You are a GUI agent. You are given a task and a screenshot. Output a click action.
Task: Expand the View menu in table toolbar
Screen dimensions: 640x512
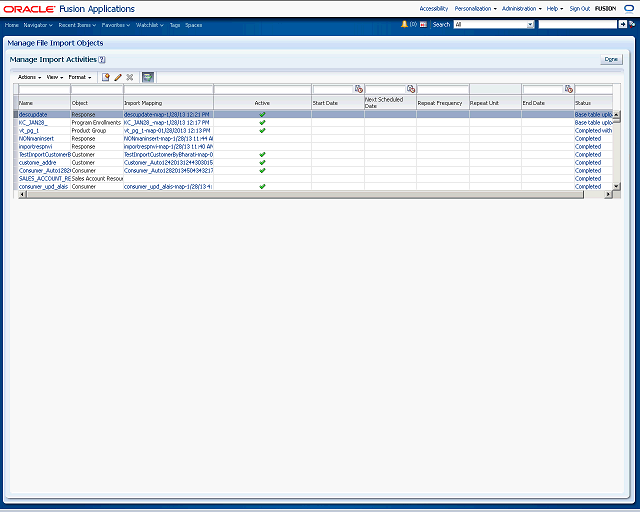click(x=54, y=77)
